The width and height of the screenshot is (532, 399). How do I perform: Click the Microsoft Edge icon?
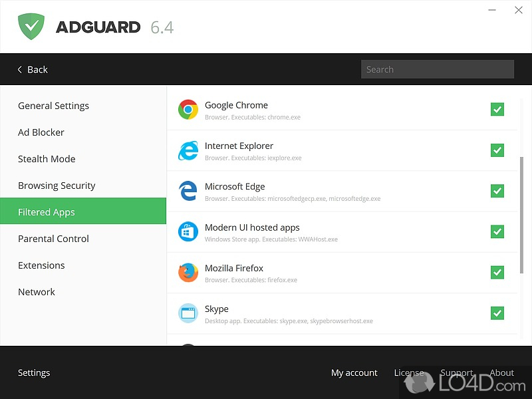click(188, 191)
